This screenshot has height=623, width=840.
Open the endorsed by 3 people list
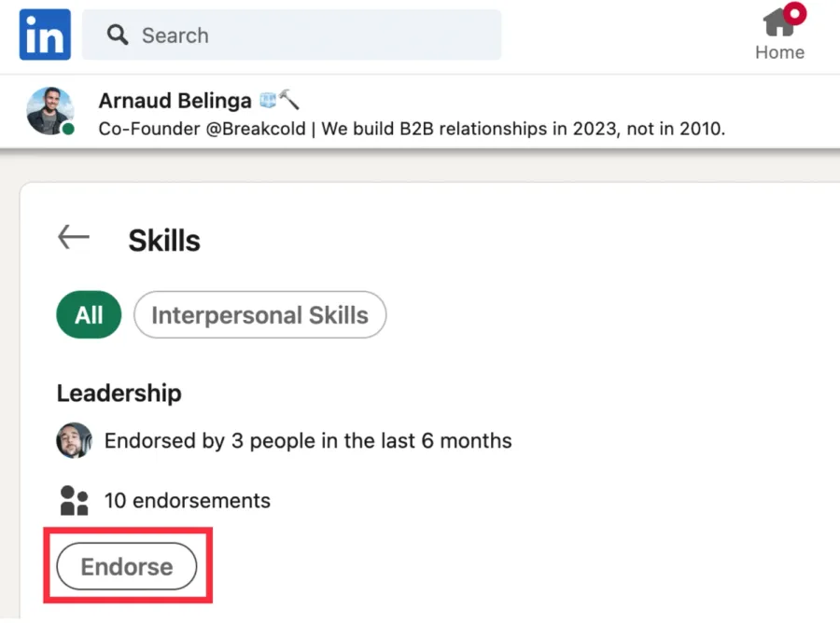click(309, 440)
